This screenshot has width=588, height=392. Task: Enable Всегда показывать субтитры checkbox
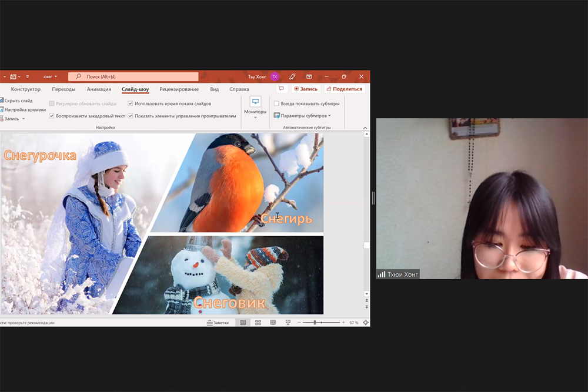click(x=276, y=103)
